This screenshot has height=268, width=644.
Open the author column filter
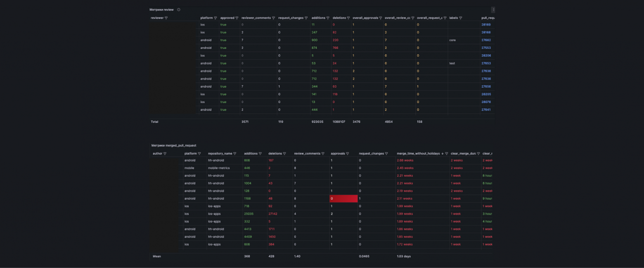click(x=165, y=153)
